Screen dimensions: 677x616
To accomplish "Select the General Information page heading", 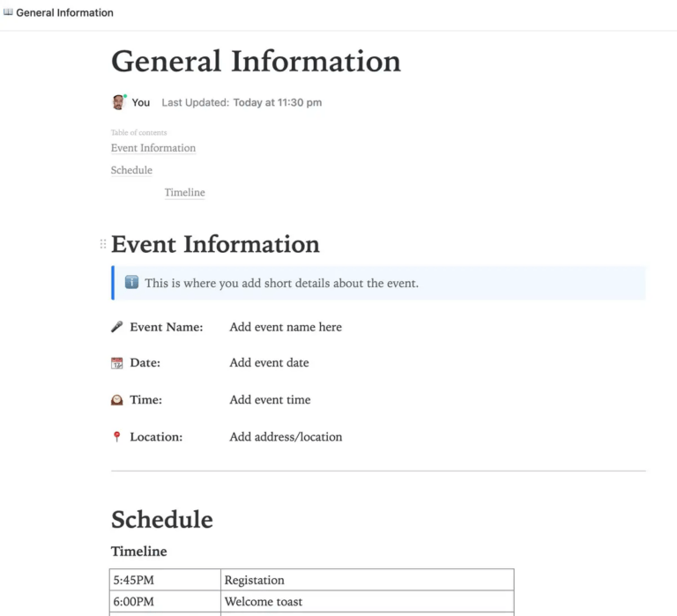I will (x=256, y=62).
